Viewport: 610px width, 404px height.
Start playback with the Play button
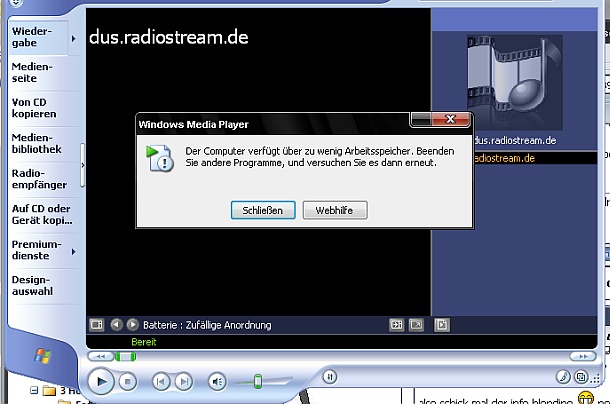101,382
